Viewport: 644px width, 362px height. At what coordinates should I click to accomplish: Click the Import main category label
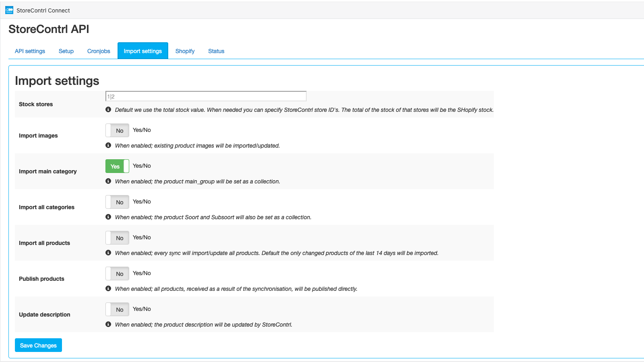[x=47, y=171]
